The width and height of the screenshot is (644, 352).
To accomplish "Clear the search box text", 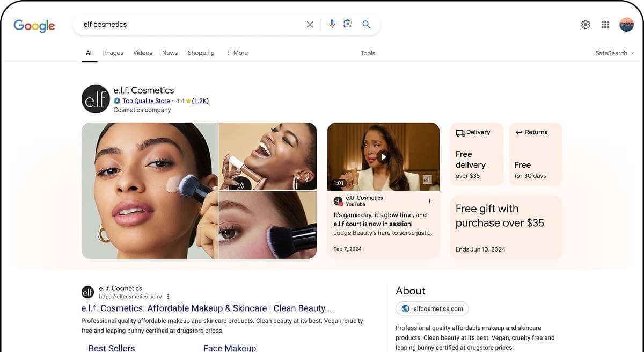I will (x=310, y=24).
